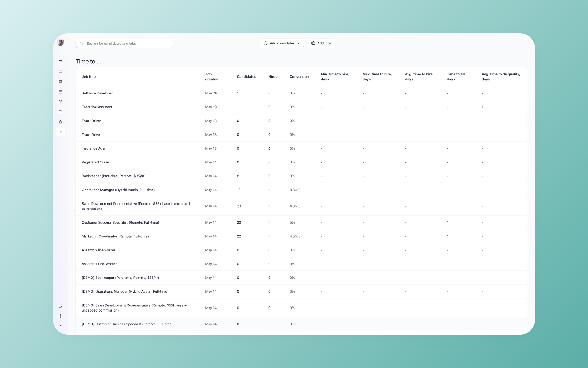588x368 pixels.
Task: Open the user profile avatar
Action: point(61,42)
